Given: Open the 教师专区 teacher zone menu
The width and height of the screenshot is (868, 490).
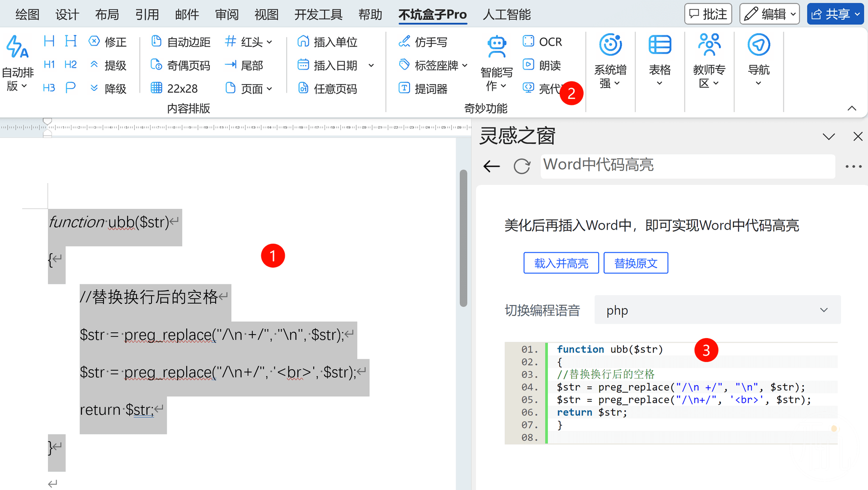Looking at the screenshot, I should [x=709, y=61].
